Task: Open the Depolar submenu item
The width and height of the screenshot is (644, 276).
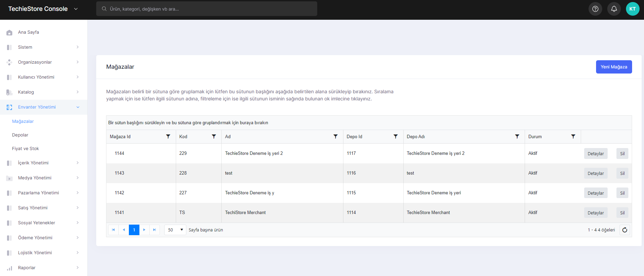Action: pos(20,135)
